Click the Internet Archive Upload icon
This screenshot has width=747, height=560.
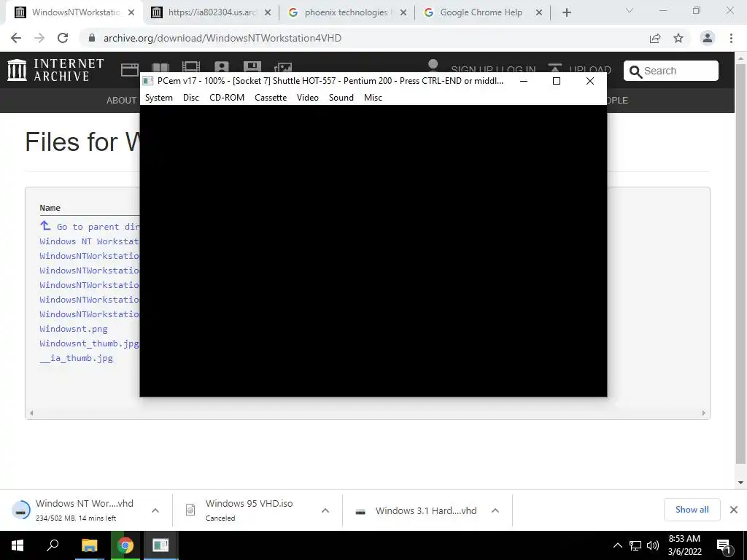pos(554,69)
